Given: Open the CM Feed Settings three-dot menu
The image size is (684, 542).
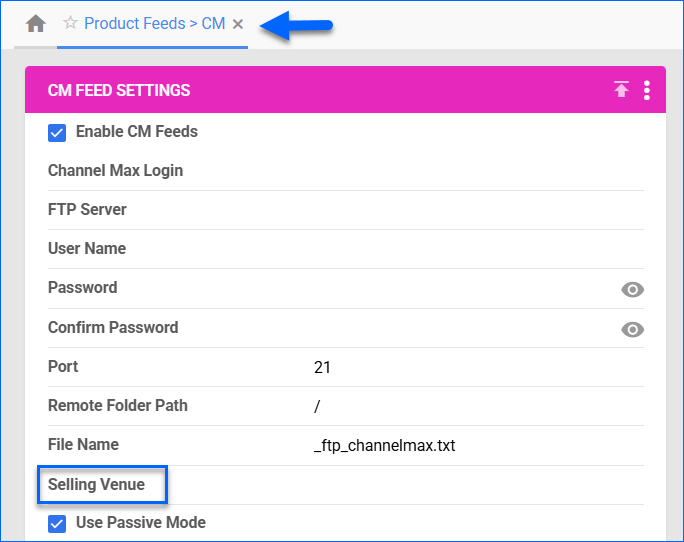Looking at the screenshot, I should point(647,90).
